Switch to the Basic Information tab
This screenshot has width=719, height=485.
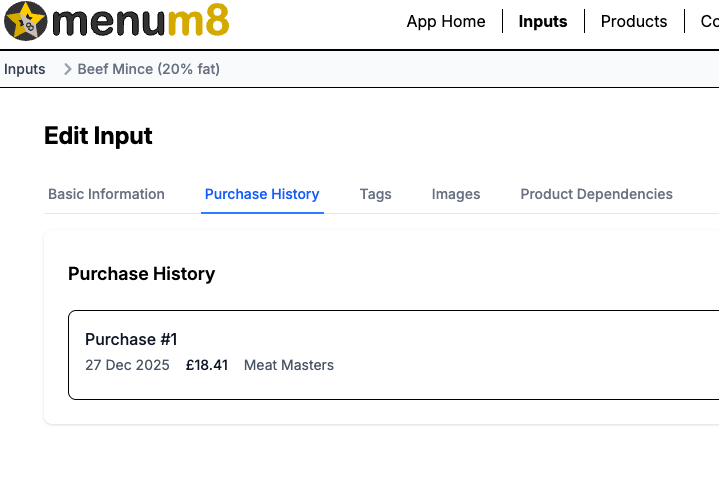point(106,194)
